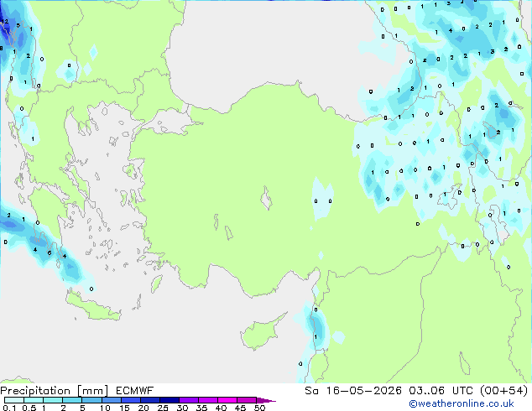Click the 2–5 mm legend color swatch

pyautogui.click(x=72, y=400)
